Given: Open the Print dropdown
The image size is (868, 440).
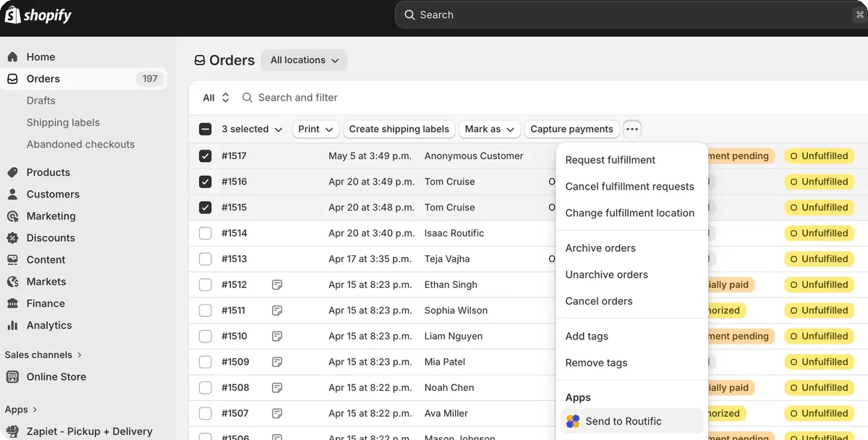Looking at the screenshot, I should pos(316,129).
